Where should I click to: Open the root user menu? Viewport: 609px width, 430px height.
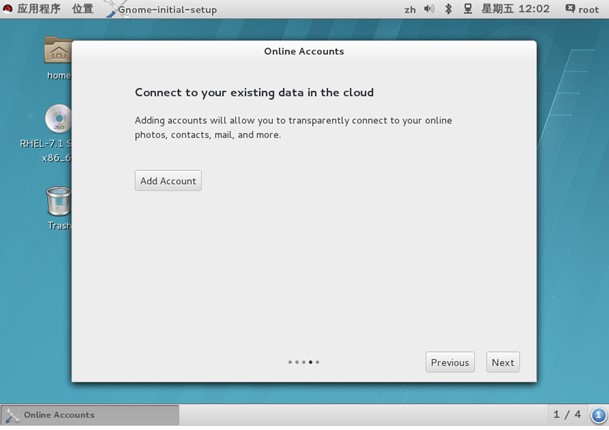point(582,9)
